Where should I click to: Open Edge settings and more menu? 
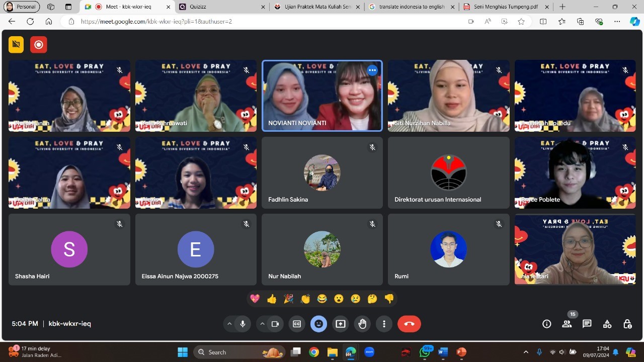pyautogui.click(x=617, y=22)
